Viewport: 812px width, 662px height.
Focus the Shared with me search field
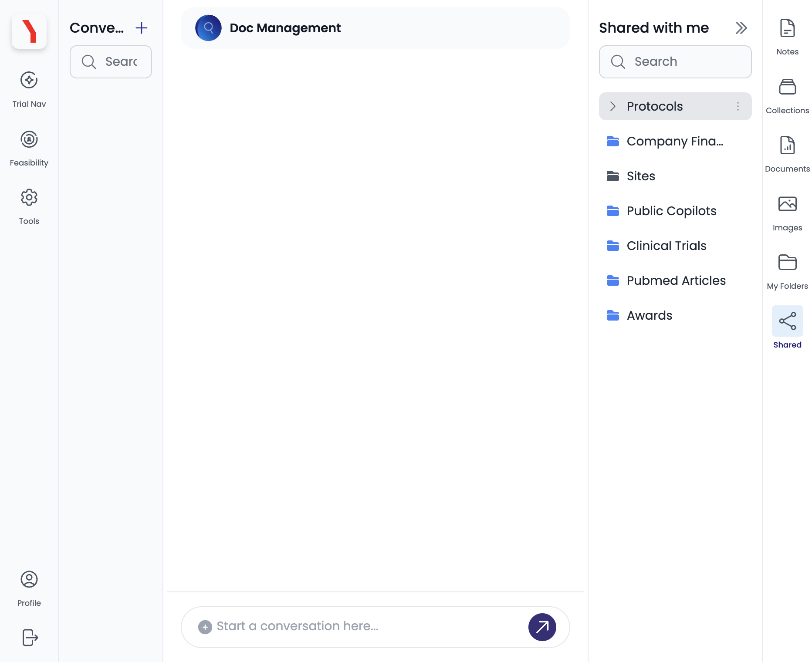point(675,62)
